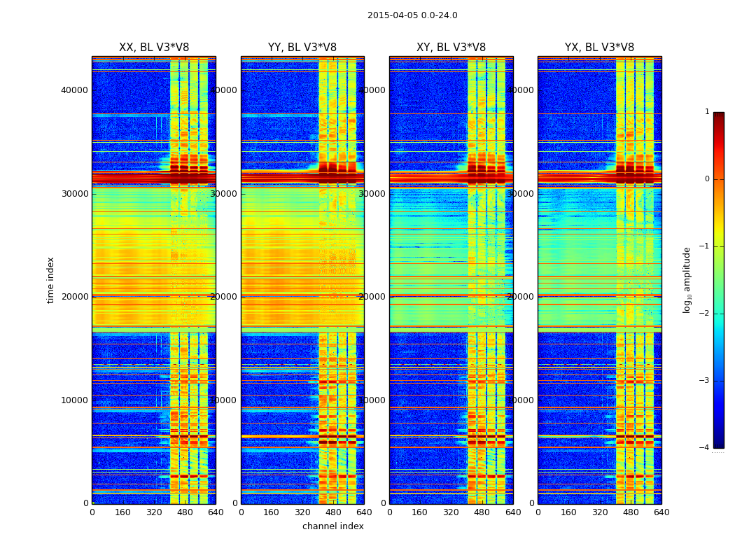Click the −2 tick label on the colorbar

click(706, 314)
